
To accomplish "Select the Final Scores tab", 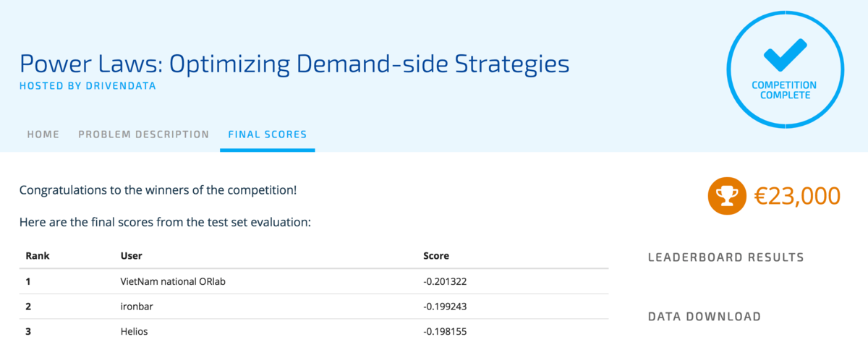I will pyautogui.click(x=267, y=134).
